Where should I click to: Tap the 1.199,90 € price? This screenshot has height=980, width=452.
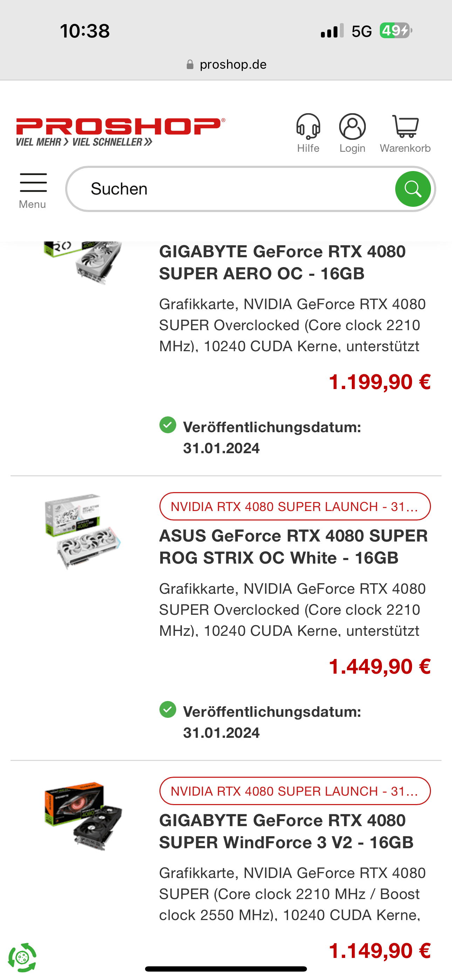pyautogui.click(x=379, y=382)
